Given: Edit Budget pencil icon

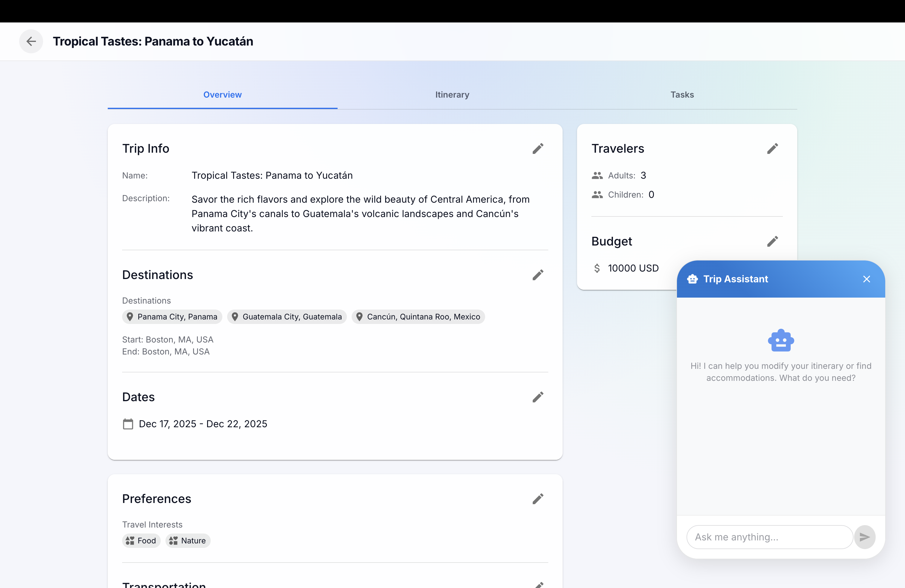Looking at the screenshot, I should (772, 241).
